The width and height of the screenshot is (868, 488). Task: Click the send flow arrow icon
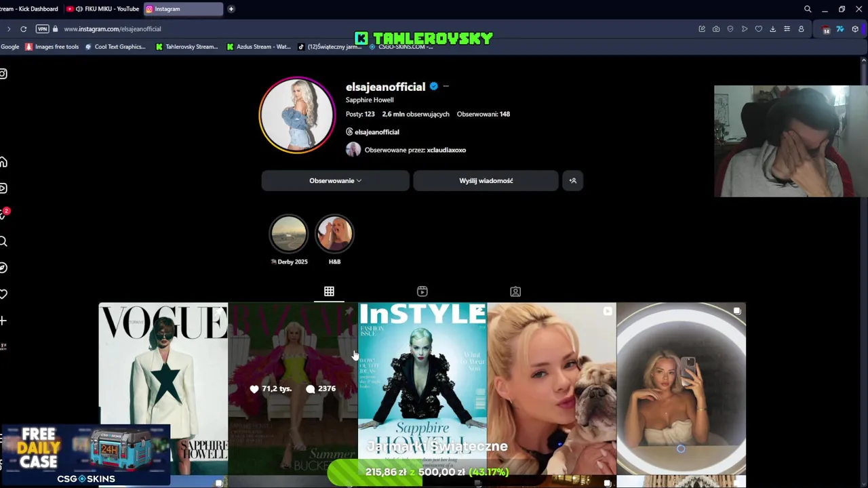pyautogui.click(x=745, y=29)
